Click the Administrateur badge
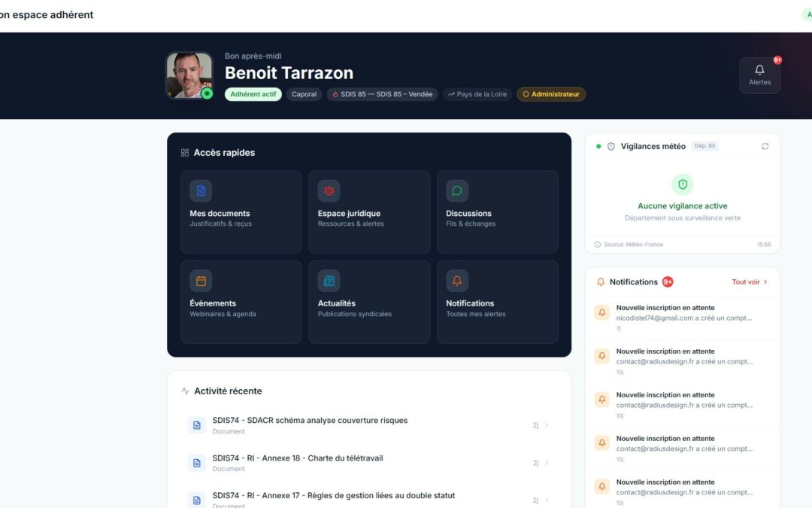 click(x=551, y=95)
